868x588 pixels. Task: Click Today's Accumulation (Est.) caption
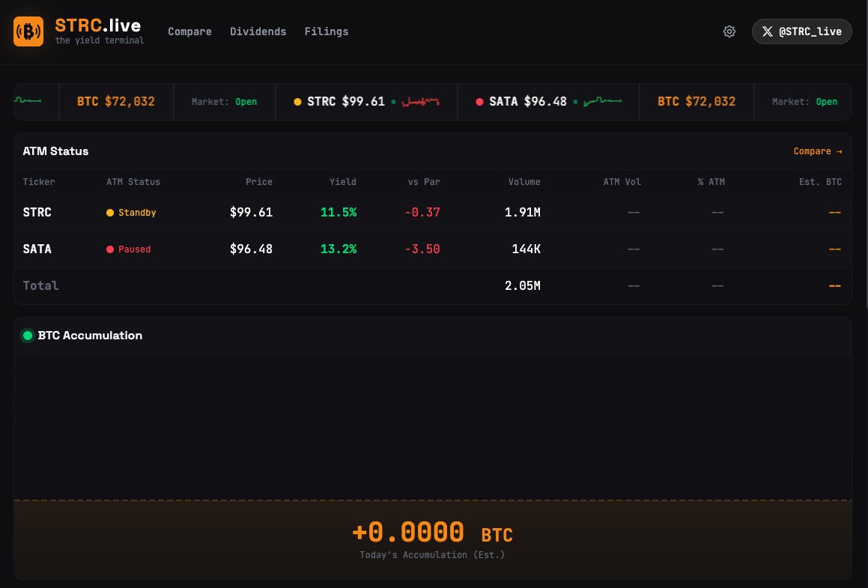[x=432, y=555]
